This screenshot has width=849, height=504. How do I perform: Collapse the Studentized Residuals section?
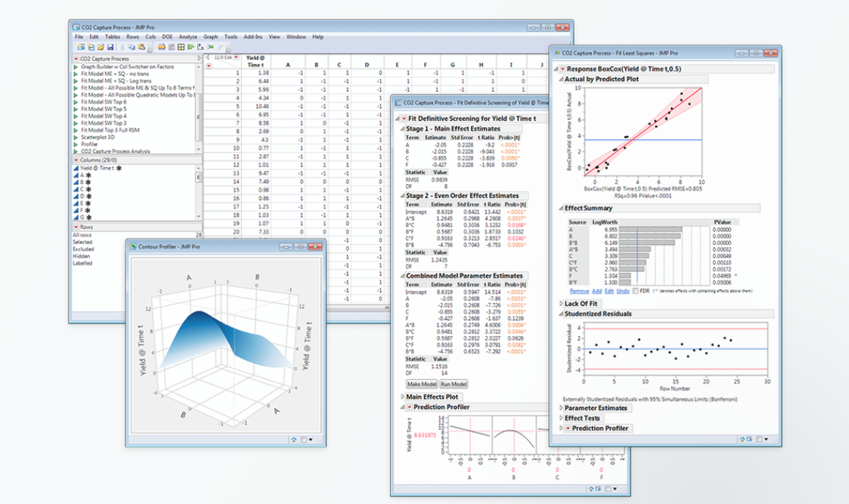pos(561,314)
